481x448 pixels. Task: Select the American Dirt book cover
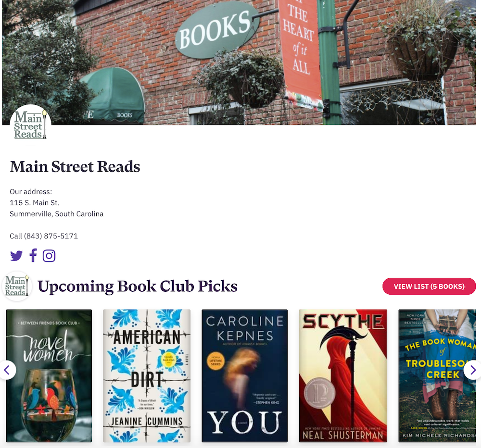pyautogui.click(x=147, y=375)
